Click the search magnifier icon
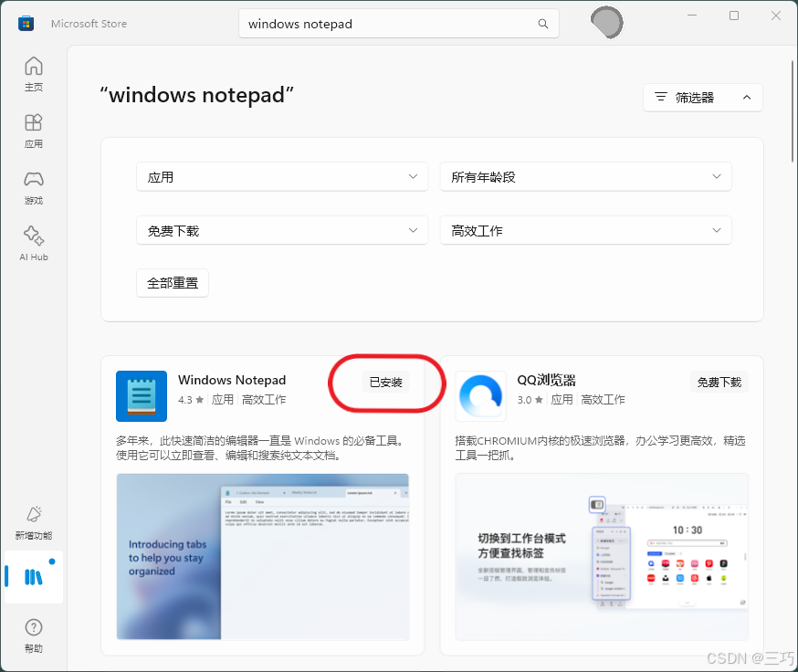 coord(543,24)
